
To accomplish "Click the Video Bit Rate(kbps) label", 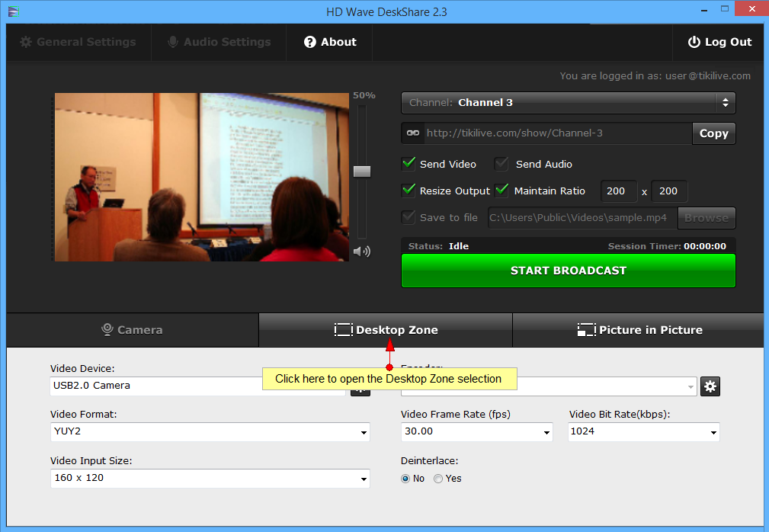I will tap(620, 415).
